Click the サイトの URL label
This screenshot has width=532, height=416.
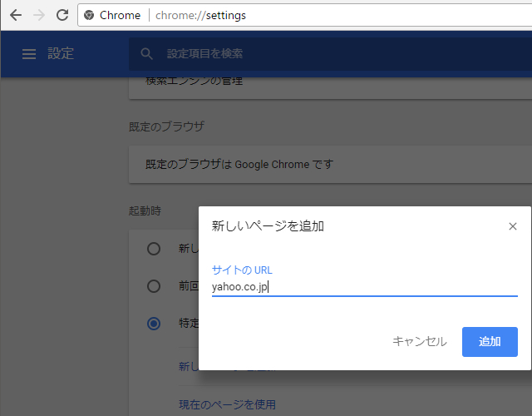pos(242,270)
